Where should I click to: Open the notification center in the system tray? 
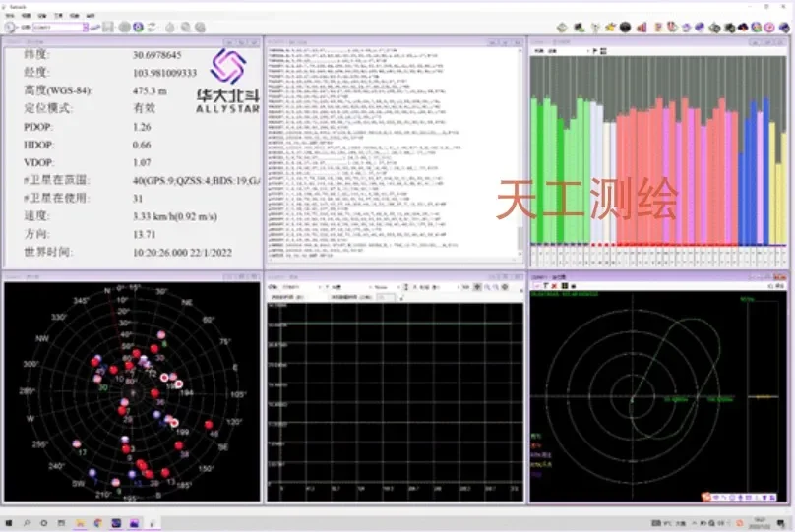(x=781, y=523)
